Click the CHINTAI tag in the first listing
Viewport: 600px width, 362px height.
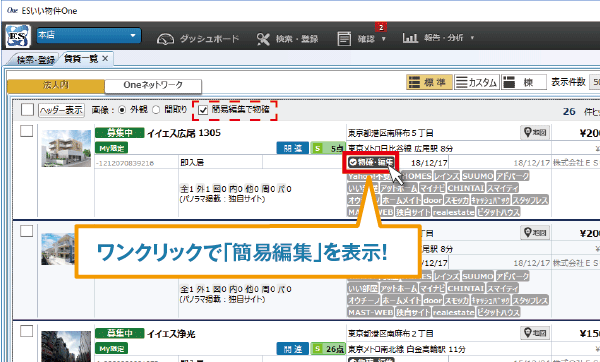pyautogui.click(x=466, y=188)
